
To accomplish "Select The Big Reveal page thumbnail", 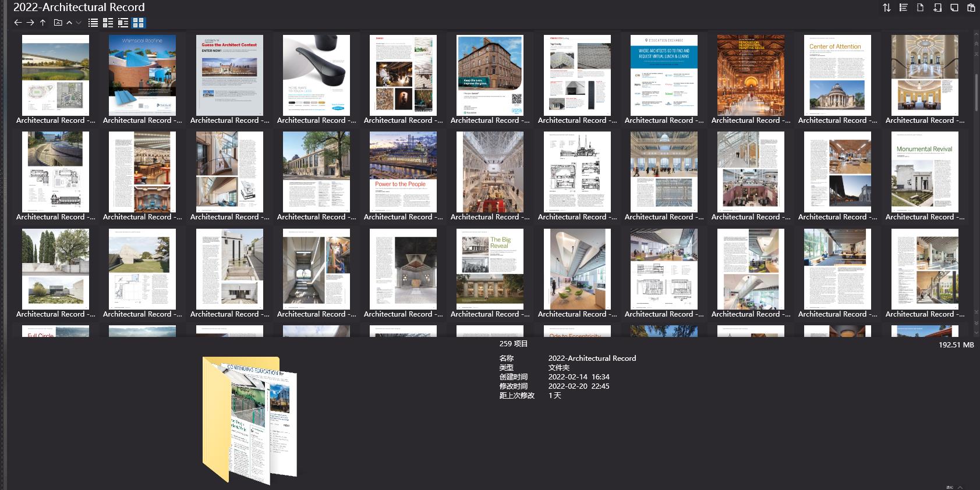I will [490, 269].
